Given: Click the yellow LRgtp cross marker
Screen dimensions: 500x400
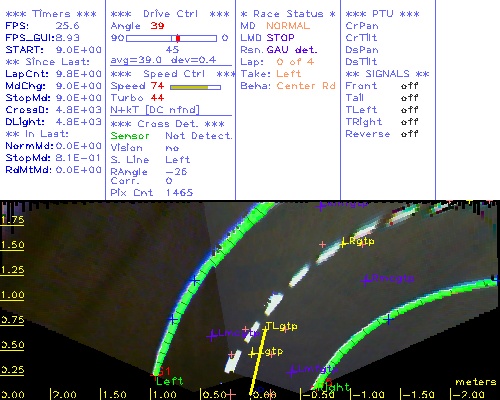Looking at the screenshot, I should (x=343, y=244).
